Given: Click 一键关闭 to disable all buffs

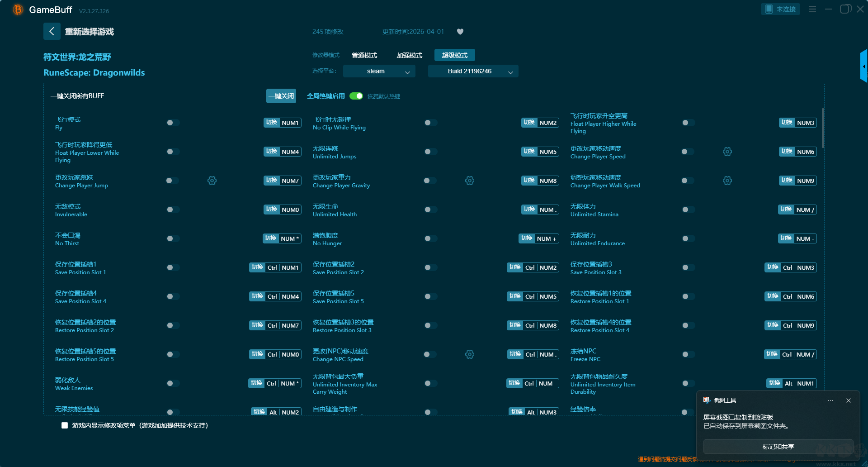Looking at the screenshot, I should tap(281, 96).
